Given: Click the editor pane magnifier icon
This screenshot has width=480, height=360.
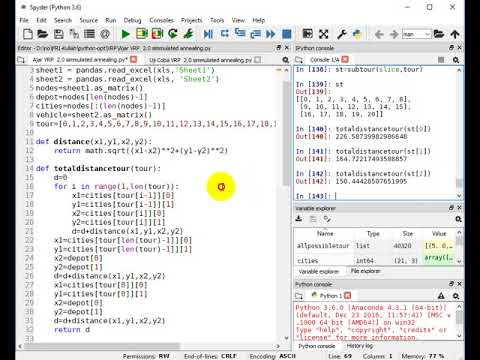Looking at the screenshot, I should 286,60.
